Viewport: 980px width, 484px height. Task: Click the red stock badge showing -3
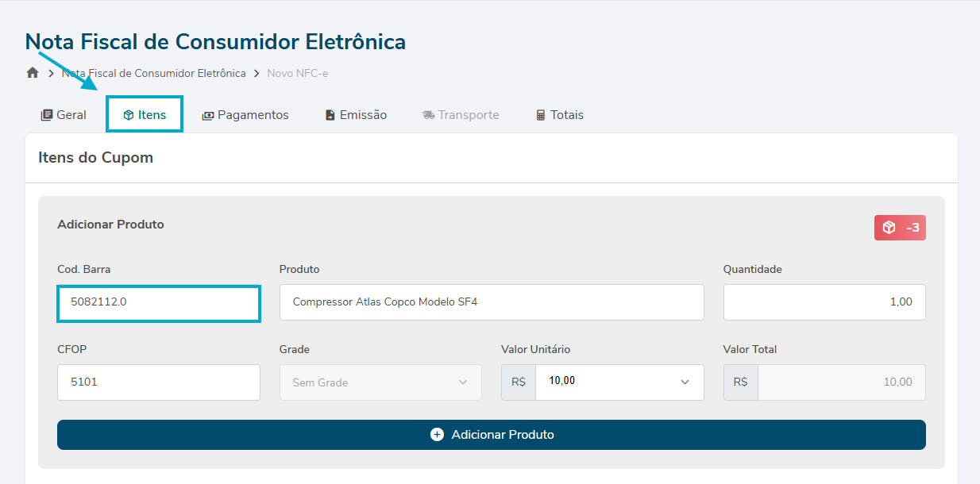click(x=900, y=228)
